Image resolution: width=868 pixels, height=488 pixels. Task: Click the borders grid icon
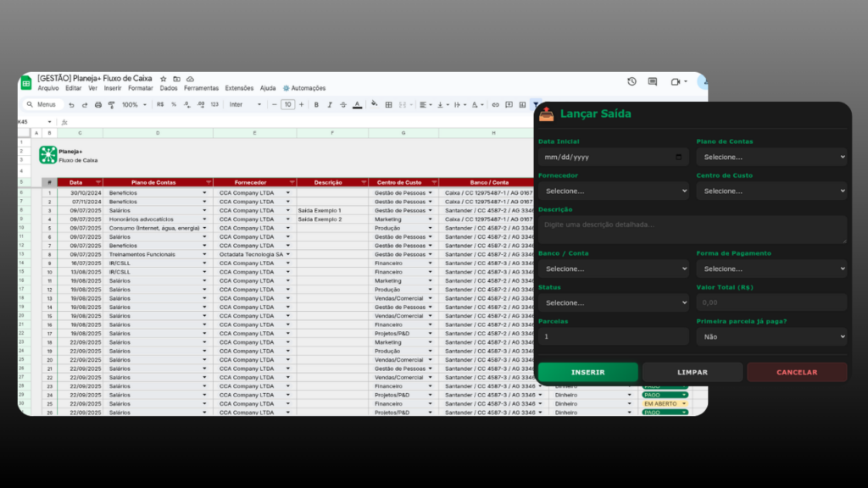[x=388, y=105]
